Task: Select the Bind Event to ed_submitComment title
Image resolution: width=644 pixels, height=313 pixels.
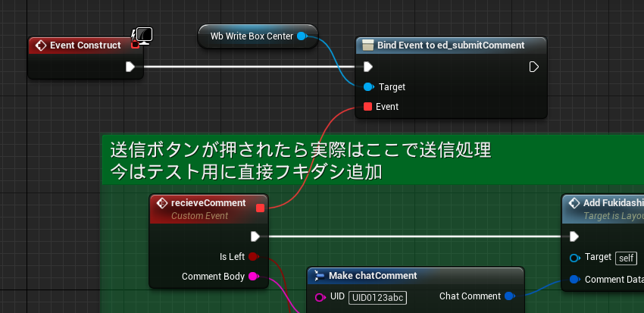Action: pos(451,45)
